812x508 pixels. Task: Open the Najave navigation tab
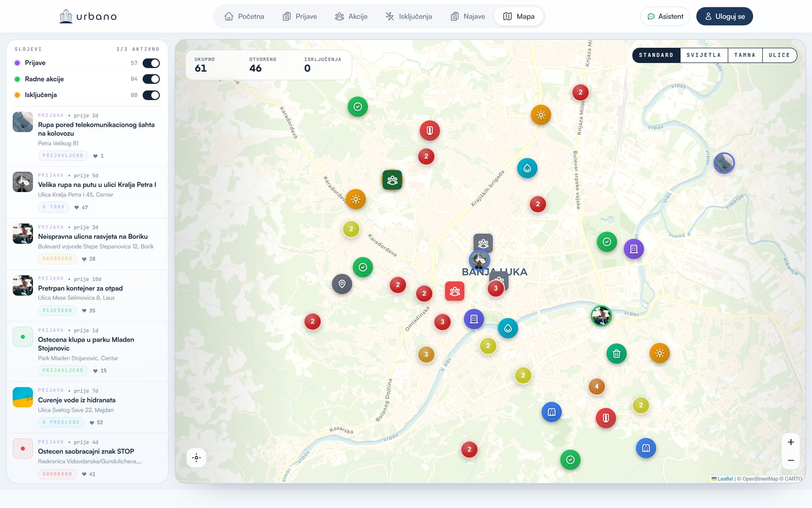[468, 16]
